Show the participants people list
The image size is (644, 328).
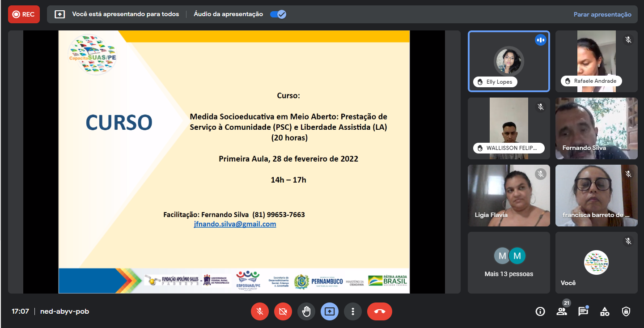click(562, 311)
